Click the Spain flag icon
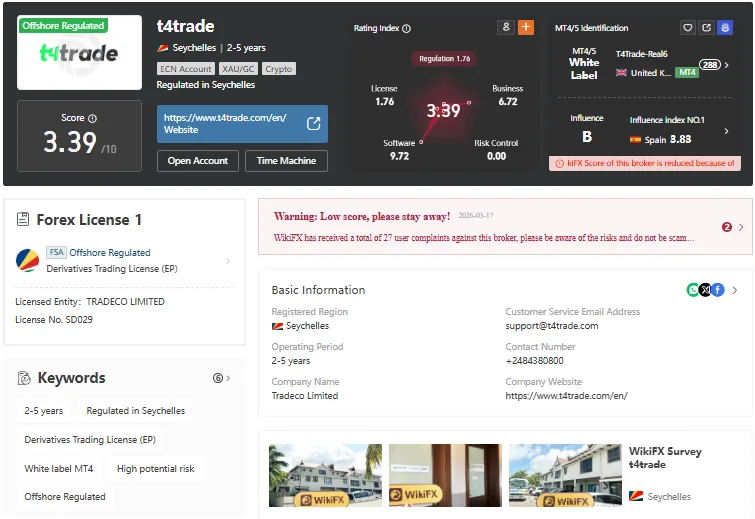 pyautogui.click(x=636, y=140)
